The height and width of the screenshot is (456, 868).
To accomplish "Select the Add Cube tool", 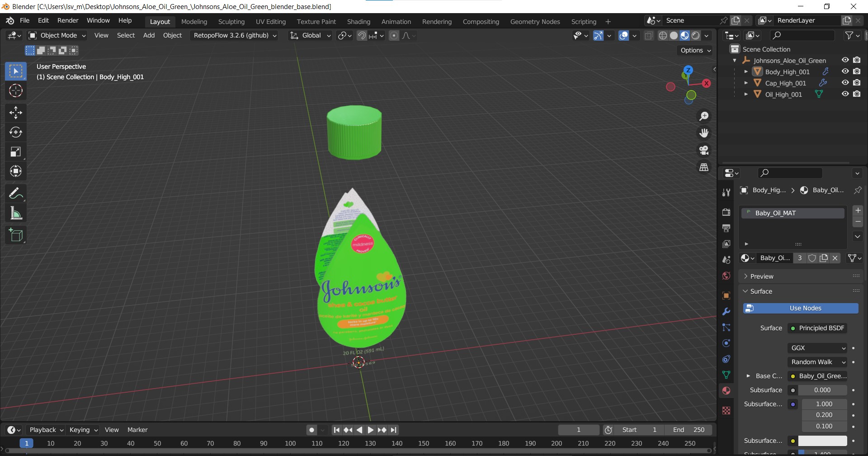I will [x=16, y=235].
